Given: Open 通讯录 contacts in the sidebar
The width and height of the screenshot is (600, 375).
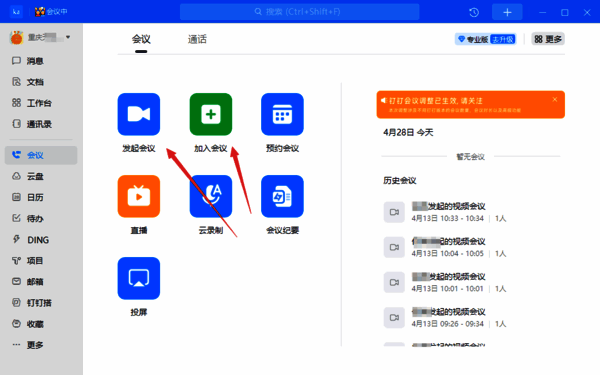Looking at the screenshot, I should tap(41, 124).
